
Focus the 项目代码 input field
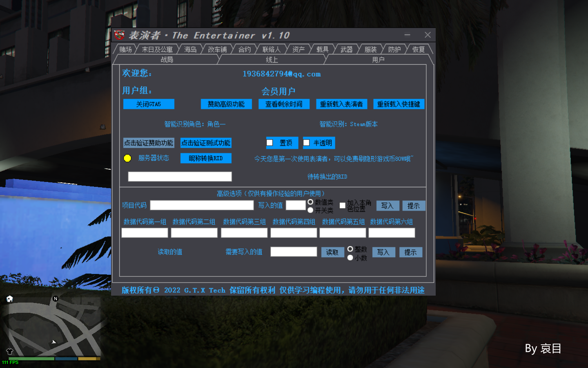click(202, 205)
